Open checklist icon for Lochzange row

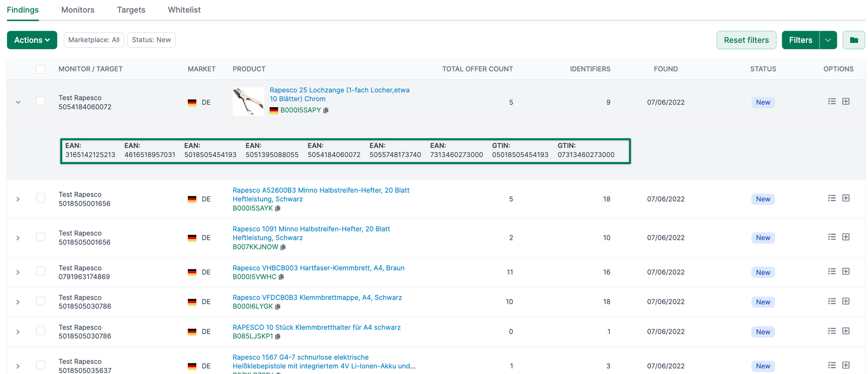point(832,101)
